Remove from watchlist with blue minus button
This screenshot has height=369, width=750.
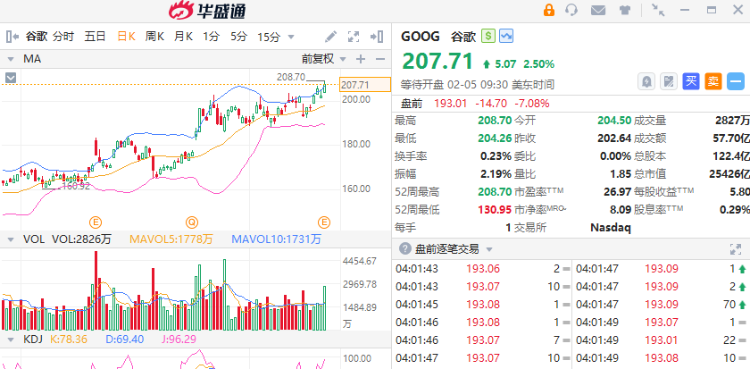(x=736, y=82)
